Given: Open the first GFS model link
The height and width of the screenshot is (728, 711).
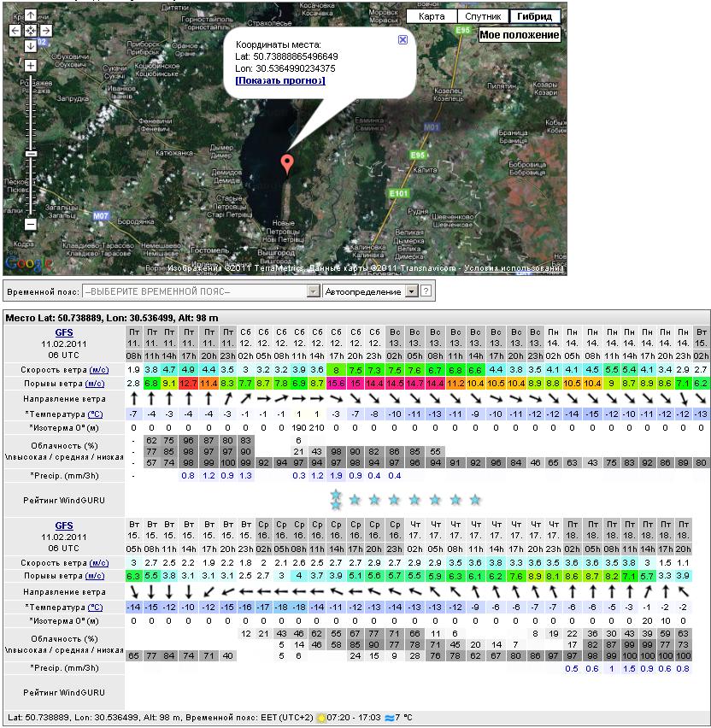Looking at the screenshot, I should coord(64,332).
